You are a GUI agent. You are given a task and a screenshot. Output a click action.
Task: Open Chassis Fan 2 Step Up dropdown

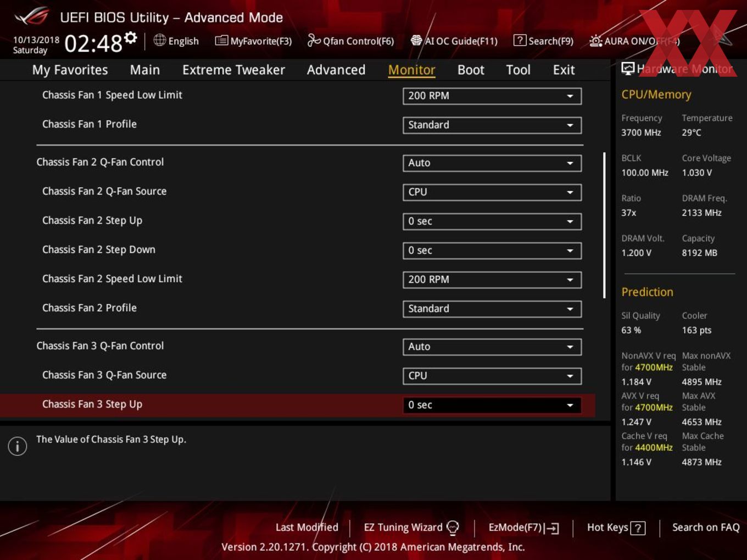[492, 221]
